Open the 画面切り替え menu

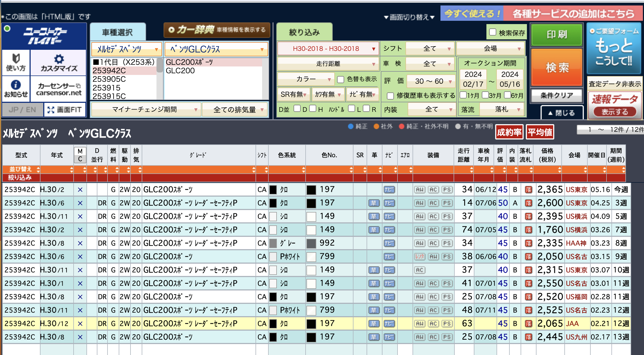[409, 17]
